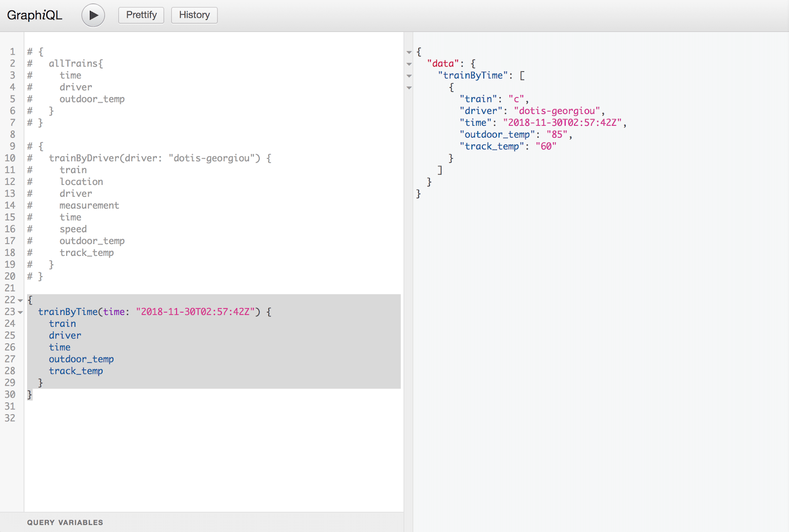Viewport: 789px width, 532px height.
Task: Click the "85" outdoor_temp result value
Action: point(557,135)
